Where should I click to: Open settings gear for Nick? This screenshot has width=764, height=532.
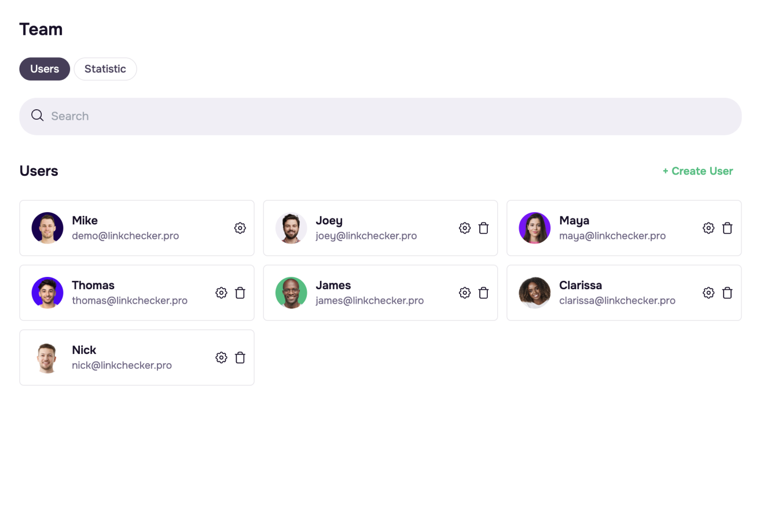coord(221,357)
